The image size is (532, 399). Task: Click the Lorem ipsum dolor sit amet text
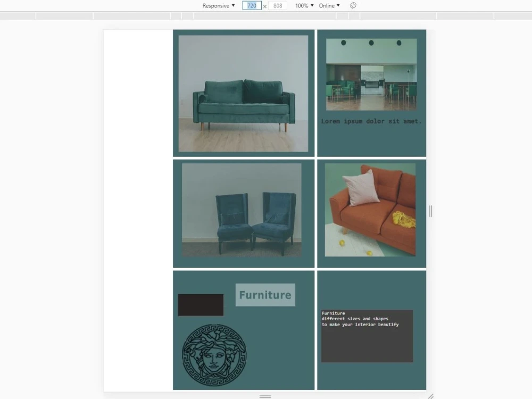tap(371, 121)
